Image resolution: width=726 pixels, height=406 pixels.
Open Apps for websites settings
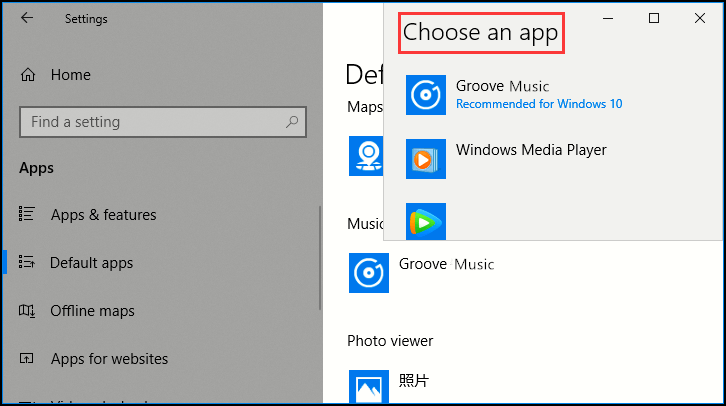tap(109, 359)
